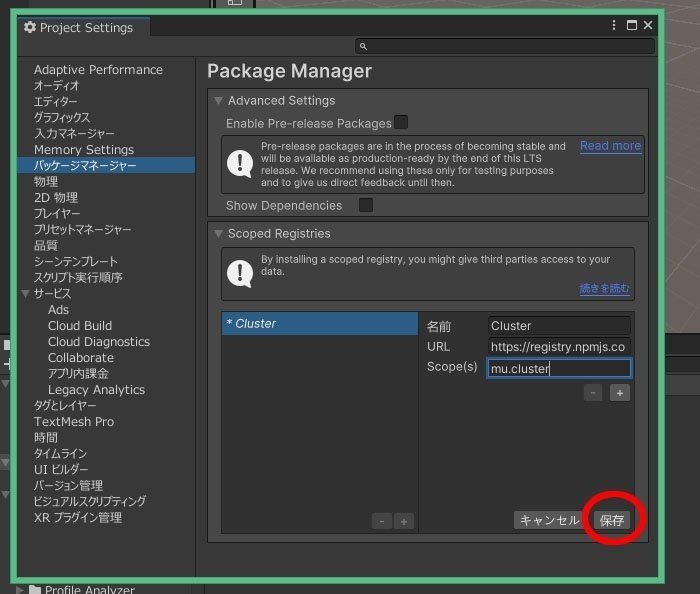Open タイムライン settings

point(60,454)
